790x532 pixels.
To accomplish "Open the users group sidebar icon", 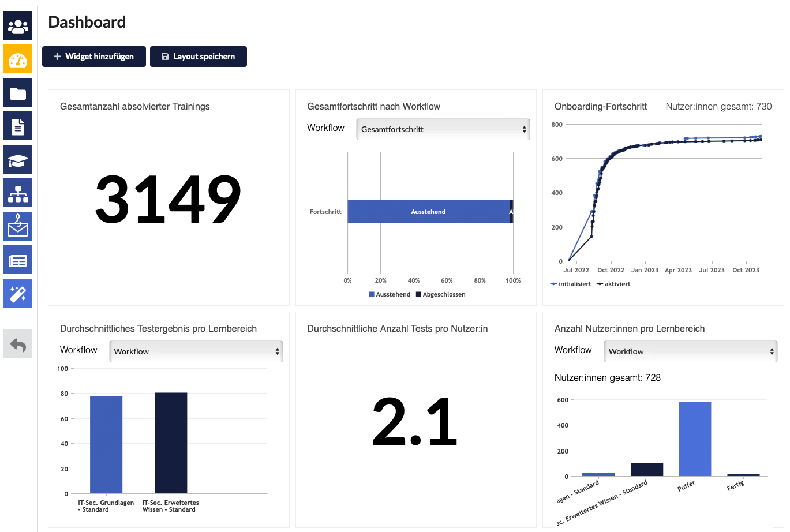I will (18, 26).
